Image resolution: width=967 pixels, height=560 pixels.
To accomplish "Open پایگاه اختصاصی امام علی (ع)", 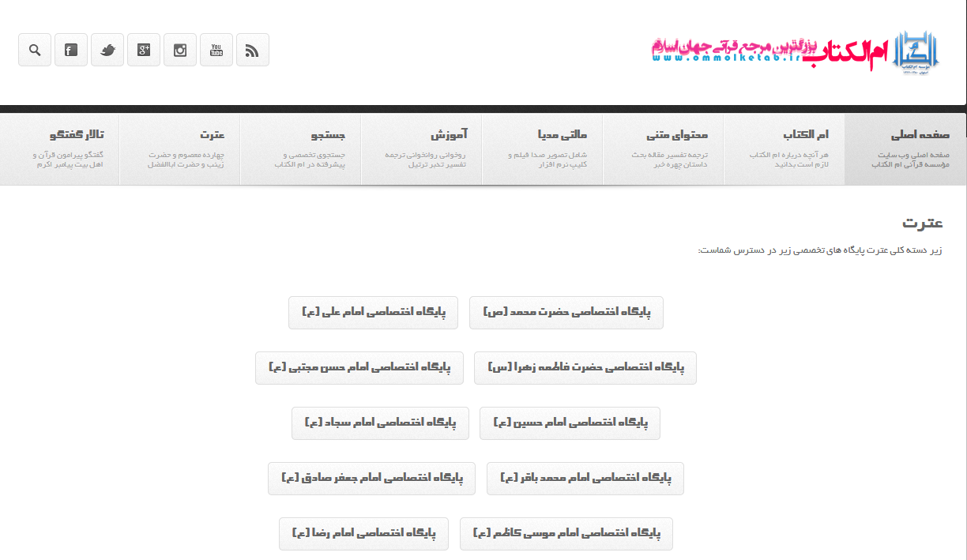I will tap(374, 313).
